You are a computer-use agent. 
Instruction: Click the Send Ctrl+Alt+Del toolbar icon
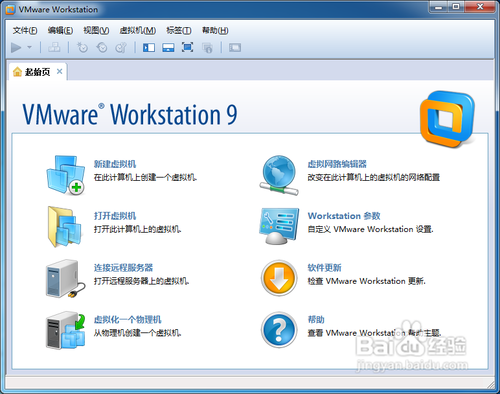(54, 48)
